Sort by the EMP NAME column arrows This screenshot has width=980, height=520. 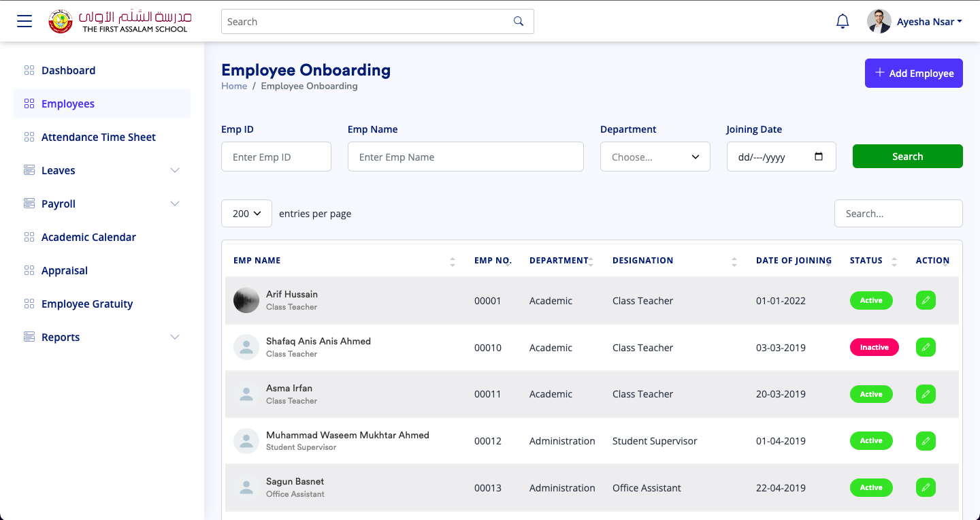[x=452, y=261]
